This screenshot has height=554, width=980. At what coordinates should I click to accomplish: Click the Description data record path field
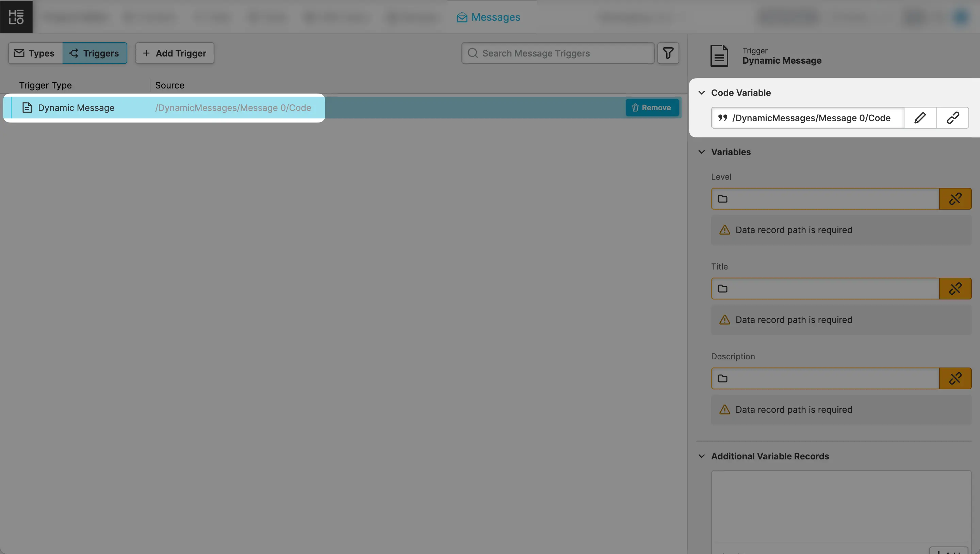pyautogui.click(x=825, y=378)
